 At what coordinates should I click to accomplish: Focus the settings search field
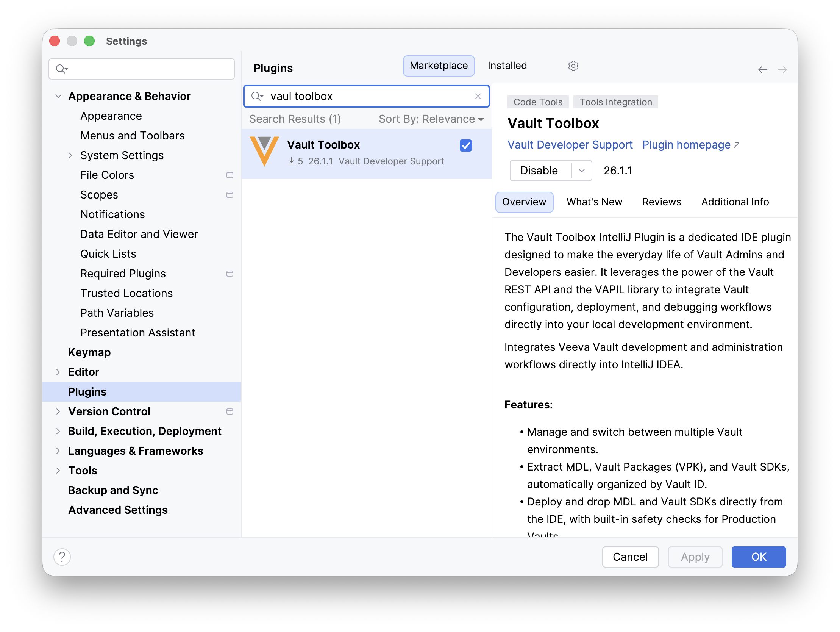(142, 69)
